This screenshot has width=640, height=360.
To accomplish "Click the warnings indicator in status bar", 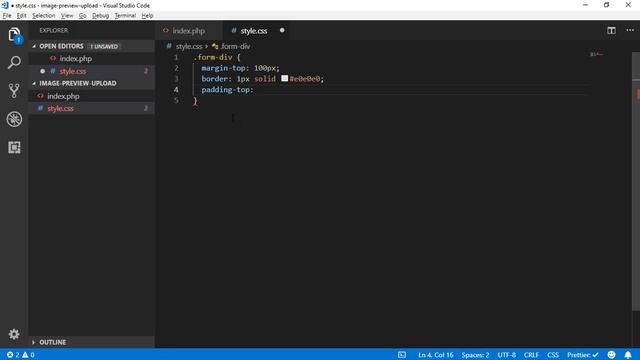I will click(x=28, y=355).
